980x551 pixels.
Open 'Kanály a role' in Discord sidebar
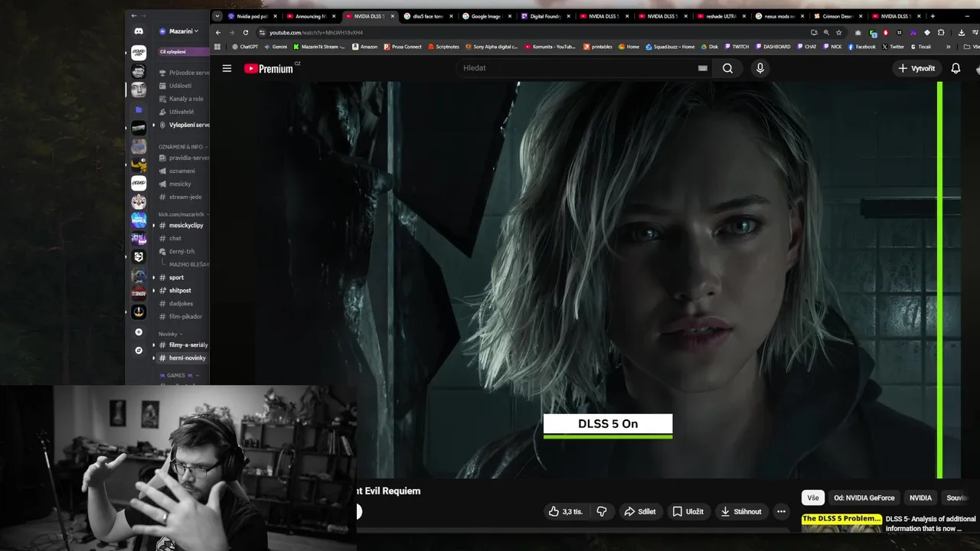tap(182, 99)
